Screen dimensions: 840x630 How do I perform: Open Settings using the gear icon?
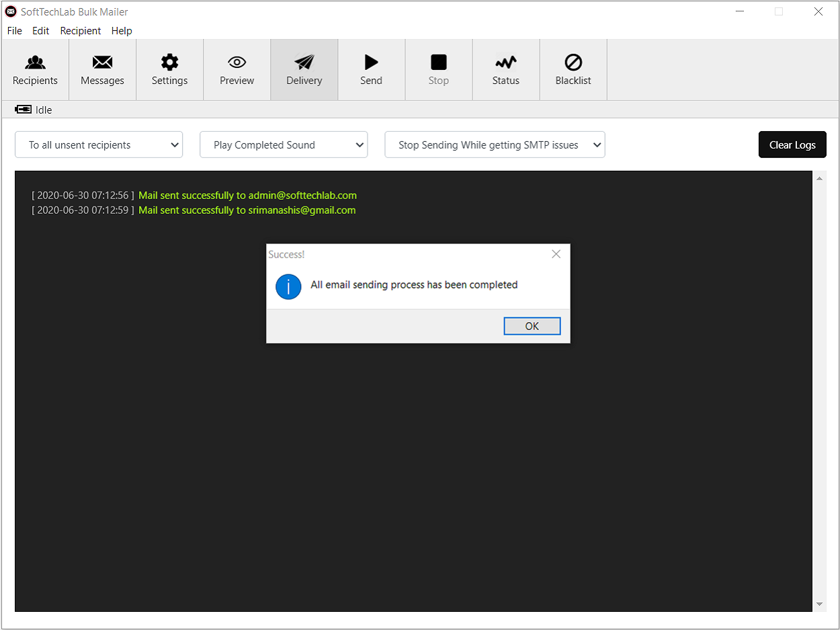[169, 69]
